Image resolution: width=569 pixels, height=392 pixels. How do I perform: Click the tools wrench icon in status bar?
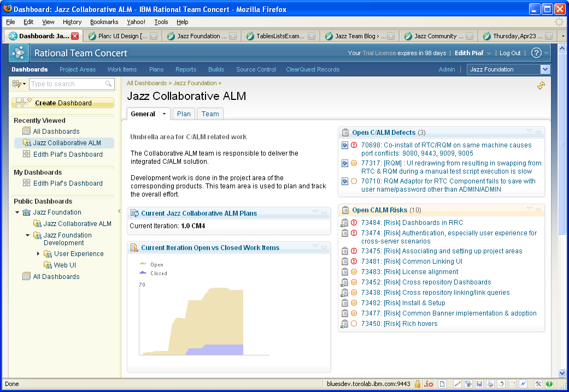tap(538, 384)
